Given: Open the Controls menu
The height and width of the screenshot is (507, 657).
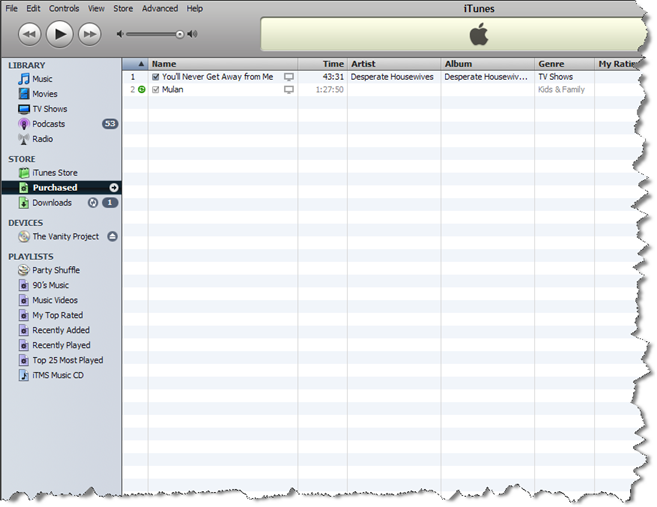Looking at the screenshot, I should (64, 8).
